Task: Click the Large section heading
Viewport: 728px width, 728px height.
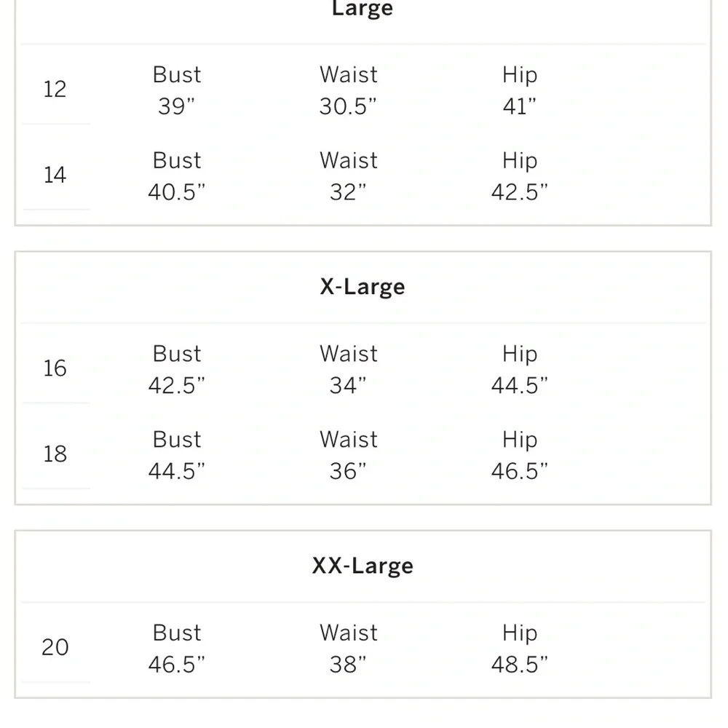Action: click(x=362, y=9)
